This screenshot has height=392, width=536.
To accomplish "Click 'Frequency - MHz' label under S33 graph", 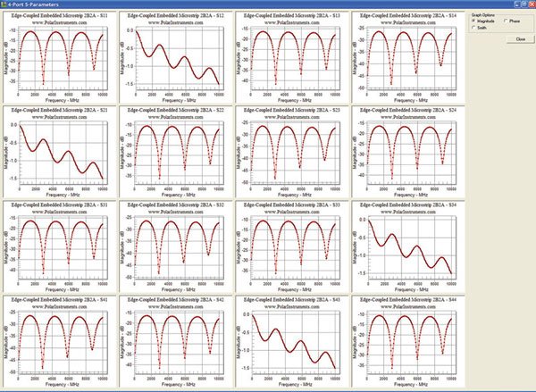I will coord(294,289).
